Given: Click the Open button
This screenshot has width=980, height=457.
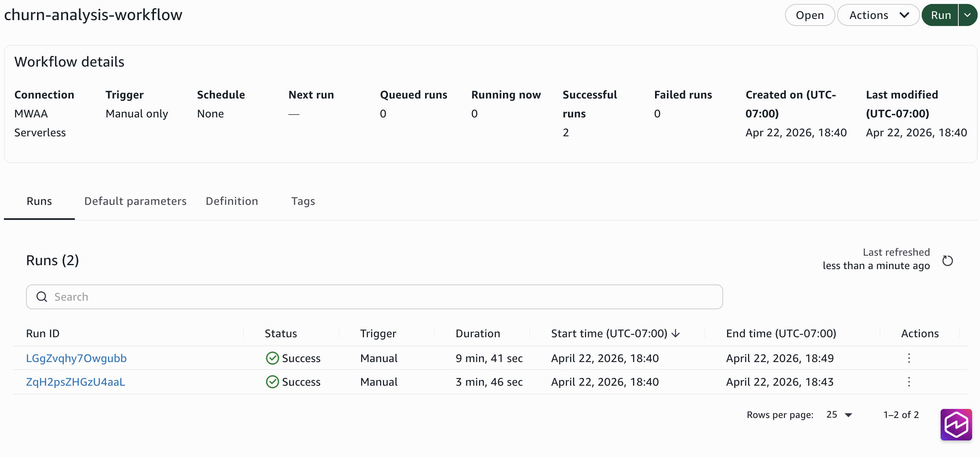Looking at the screenshot, I should [810, 15].
